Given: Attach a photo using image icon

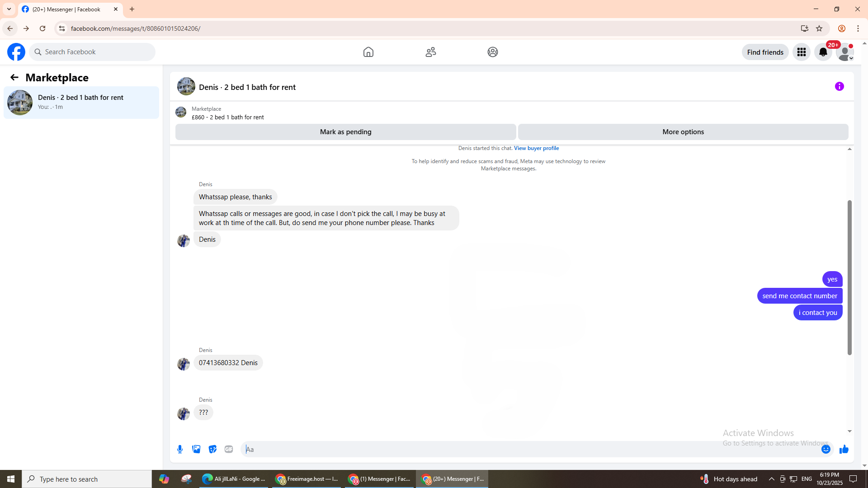Looking at the screenshot, I should click(x=196, y=449).
